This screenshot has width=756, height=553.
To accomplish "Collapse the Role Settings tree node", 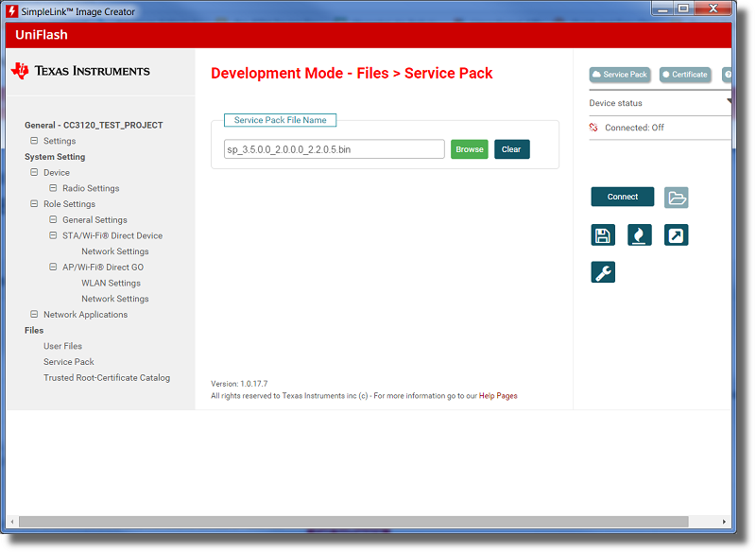I will pos(35,204).
